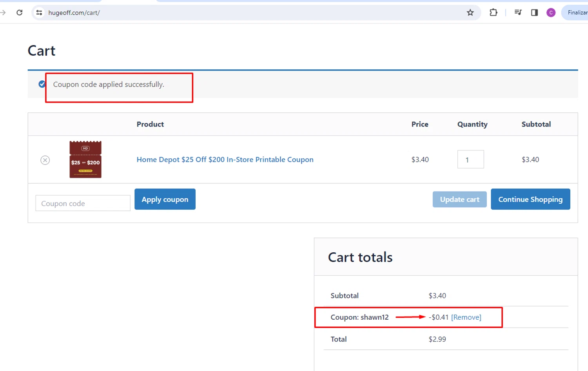Click the Update cart button
This screenshot has height=371, width=588.
459,199
